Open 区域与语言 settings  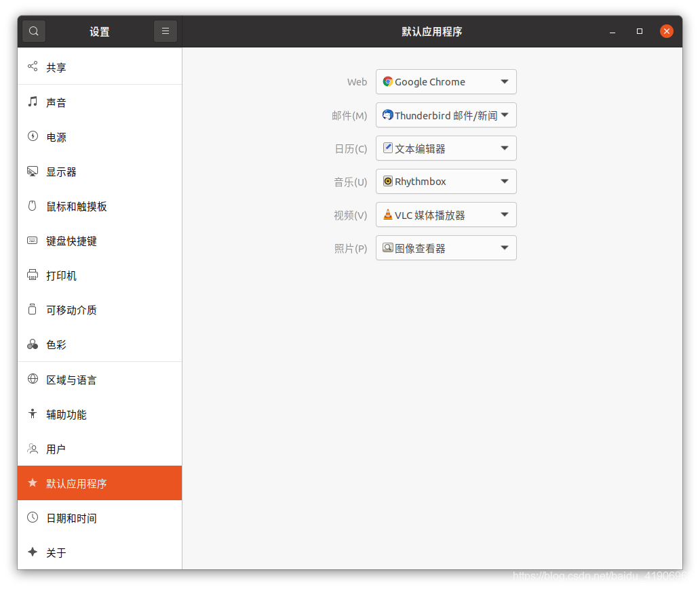[100, 380]
